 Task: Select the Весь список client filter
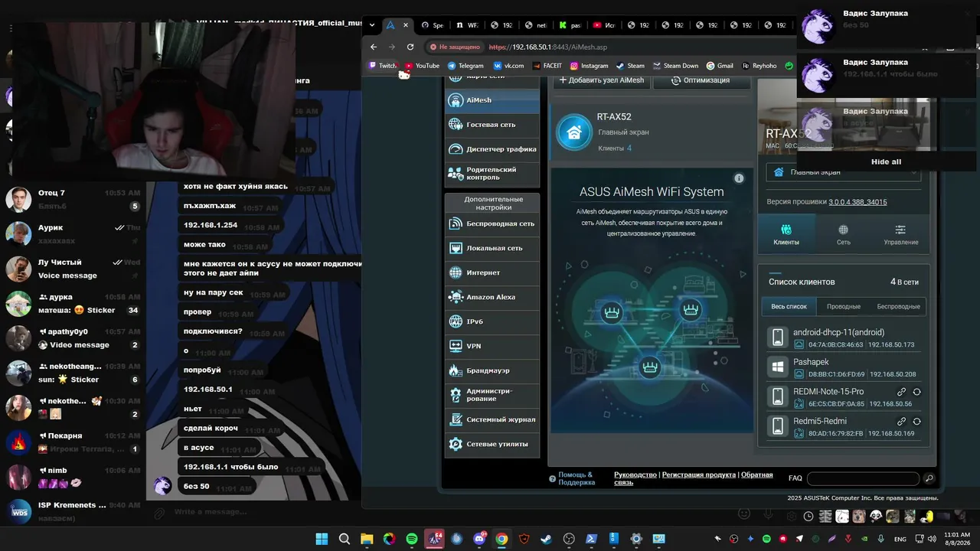click(789, 306)
